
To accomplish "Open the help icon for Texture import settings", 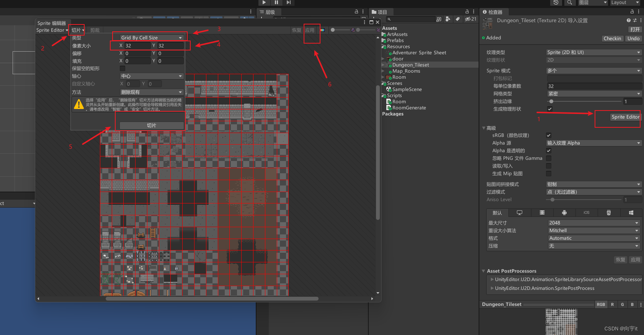I will pos(628,20).
